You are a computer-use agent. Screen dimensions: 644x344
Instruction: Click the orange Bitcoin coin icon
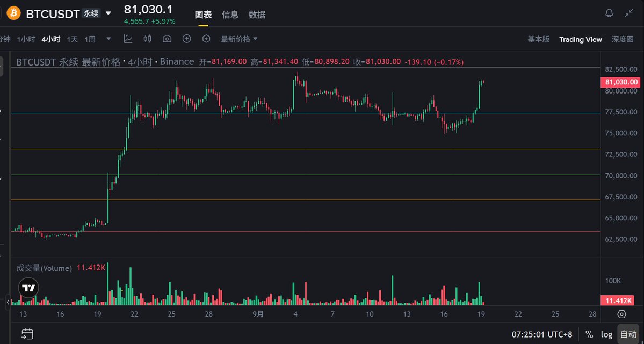13,13
